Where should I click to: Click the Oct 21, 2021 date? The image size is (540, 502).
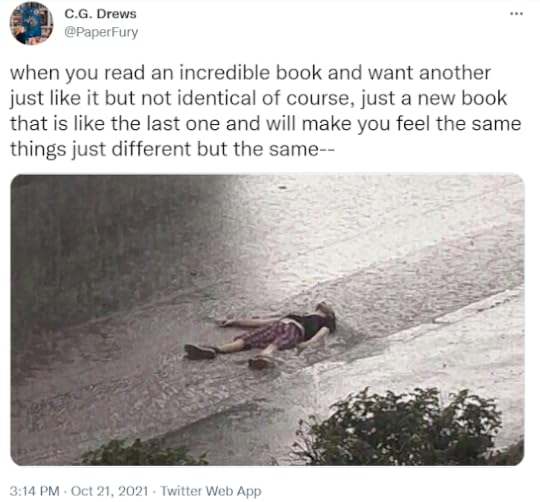pyautogui.click(x=110, y=491)
